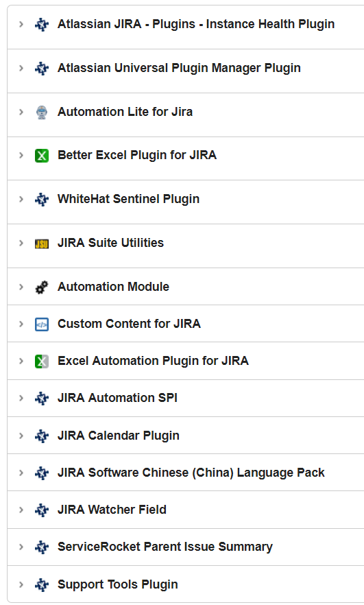
Task: Click the green Better Excel Plugin icon
Action: pyautogui.click(x=42, y=156)
